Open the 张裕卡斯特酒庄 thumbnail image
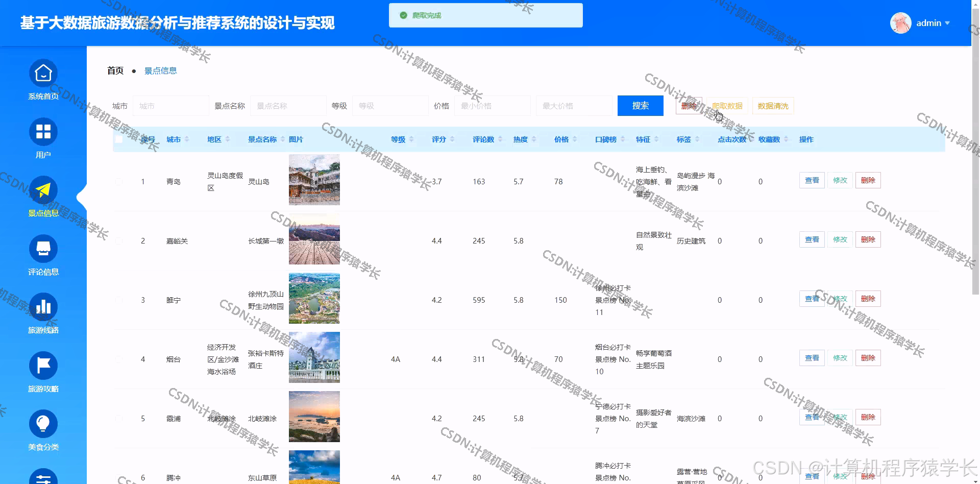This screenshot has height=484, width=980. click(x=314, y=357)
